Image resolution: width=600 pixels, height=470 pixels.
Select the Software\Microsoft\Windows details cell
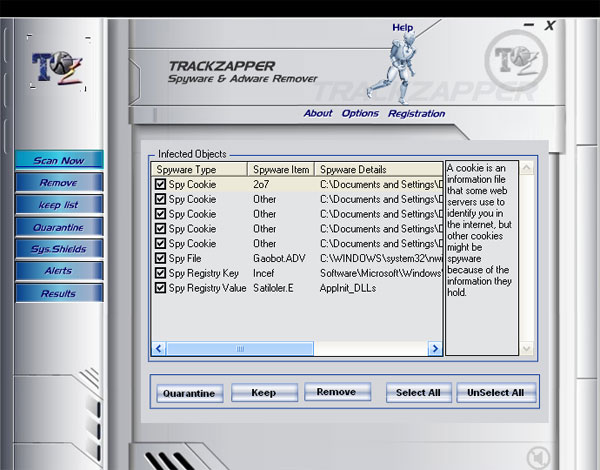pos(381,273)
